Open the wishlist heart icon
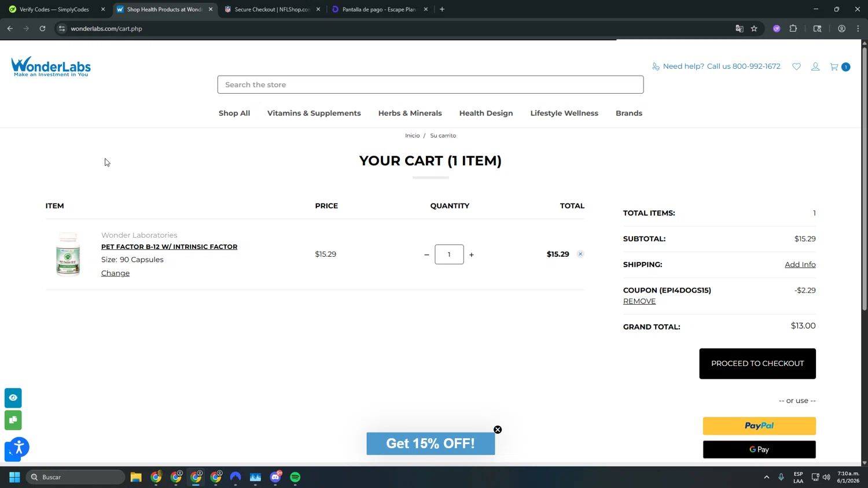The height and width of the screenshot is (488, 868). click(x=796, y=66)
